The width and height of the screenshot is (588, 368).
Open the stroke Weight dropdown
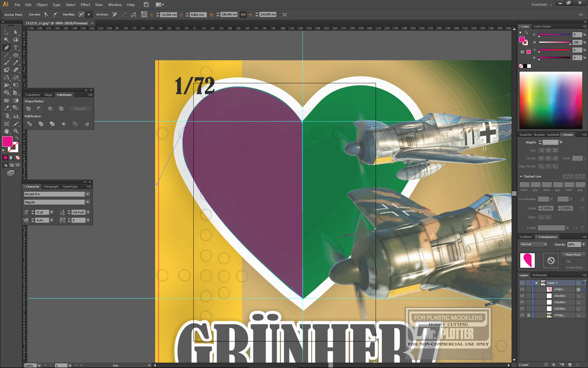click(x=561, y=142)
